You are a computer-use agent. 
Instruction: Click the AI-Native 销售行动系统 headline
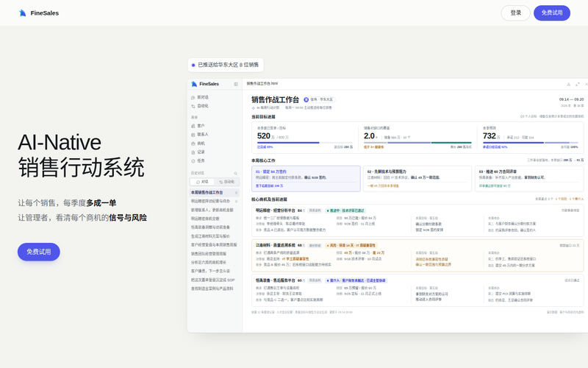pos(81,155)
